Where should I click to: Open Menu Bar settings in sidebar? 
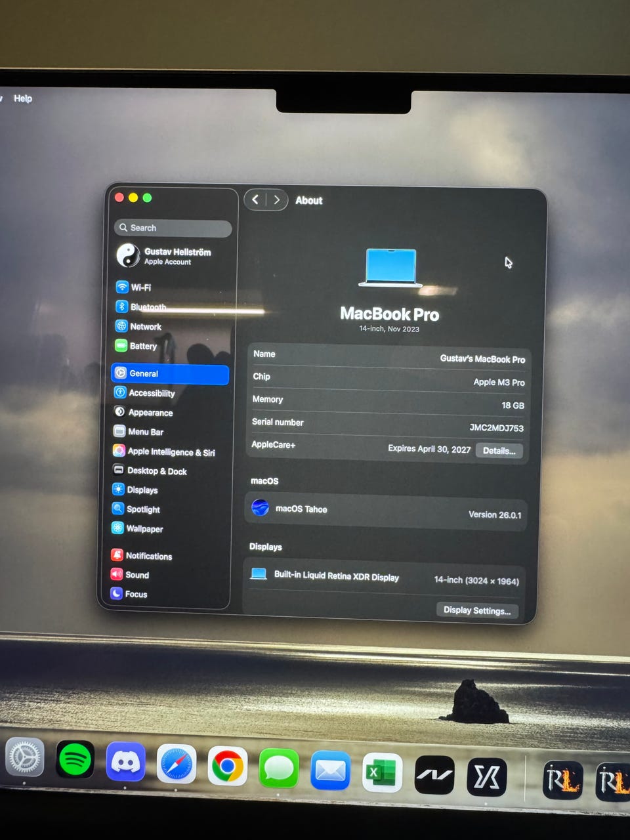pos(138,431)
